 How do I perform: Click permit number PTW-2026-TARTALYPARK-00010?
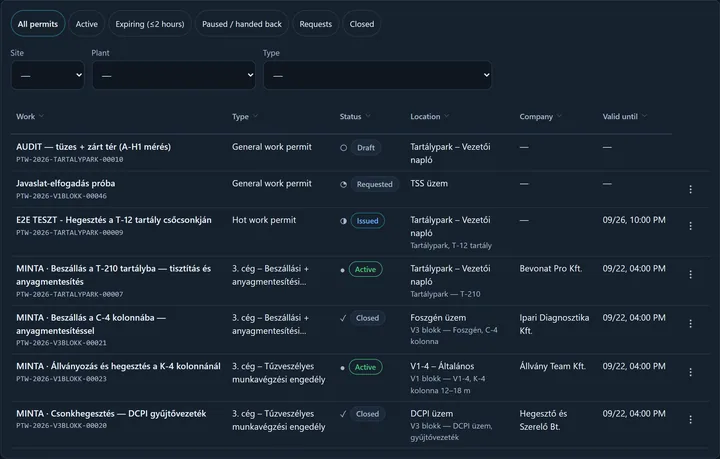coord(70,160)
